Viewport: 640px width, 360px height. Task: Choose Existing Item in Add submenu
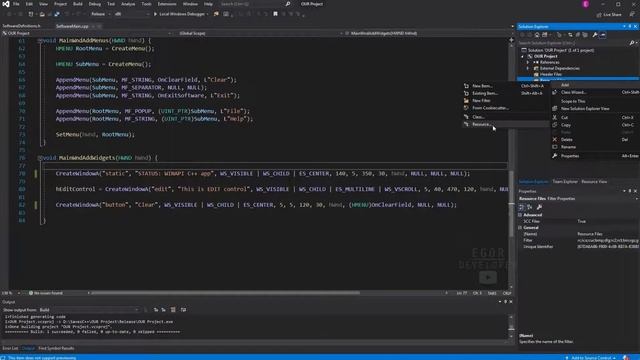coord(505,93)
